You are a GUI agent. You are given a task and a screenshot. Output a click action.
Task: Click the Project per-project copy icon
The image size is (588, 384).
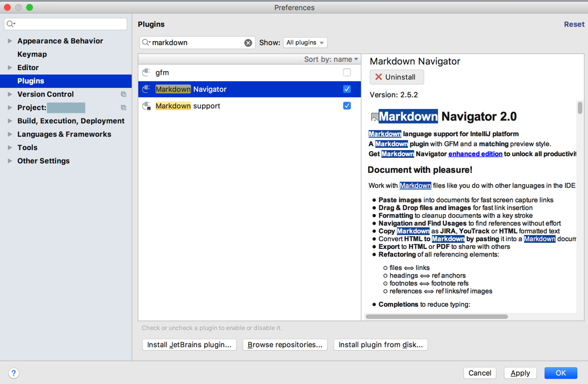pyautogui.click(x=123, y=108)
